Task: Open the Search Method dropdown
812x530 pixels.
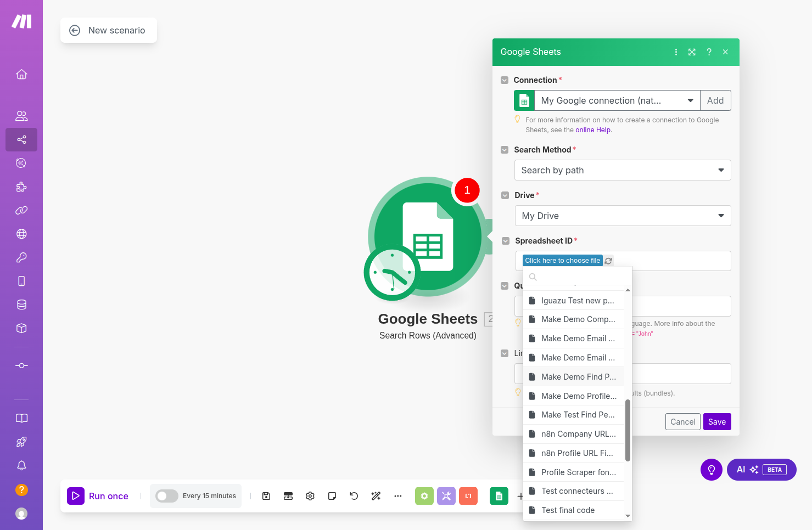Action: click(623, 170)
